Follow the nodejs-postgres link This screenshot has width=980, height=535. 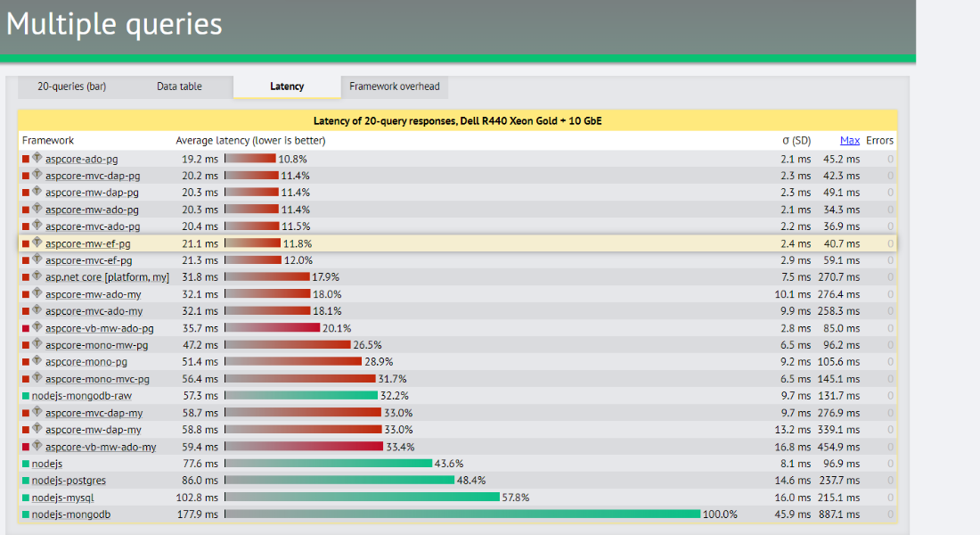[x=69, y=481]
